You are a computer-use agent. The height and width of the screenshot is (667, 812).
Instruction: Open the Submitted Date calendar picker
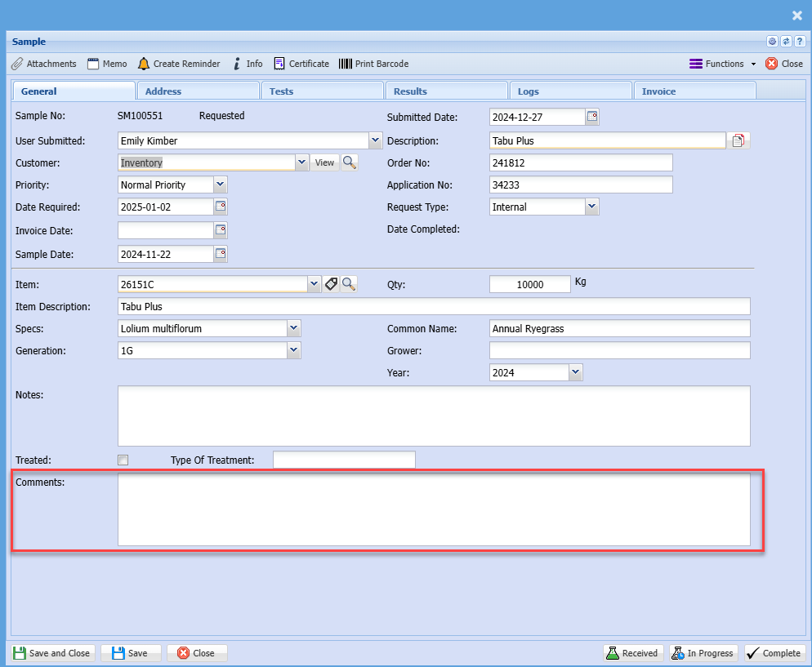point(593,117)
